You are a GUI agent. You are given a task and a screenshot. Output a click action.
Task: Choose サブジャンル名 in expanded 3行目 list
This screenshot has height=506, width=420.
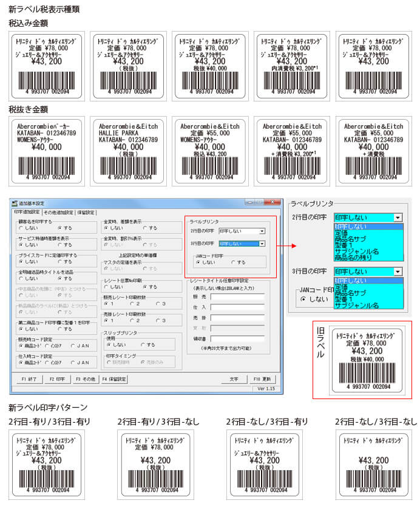tap(357, 305)
